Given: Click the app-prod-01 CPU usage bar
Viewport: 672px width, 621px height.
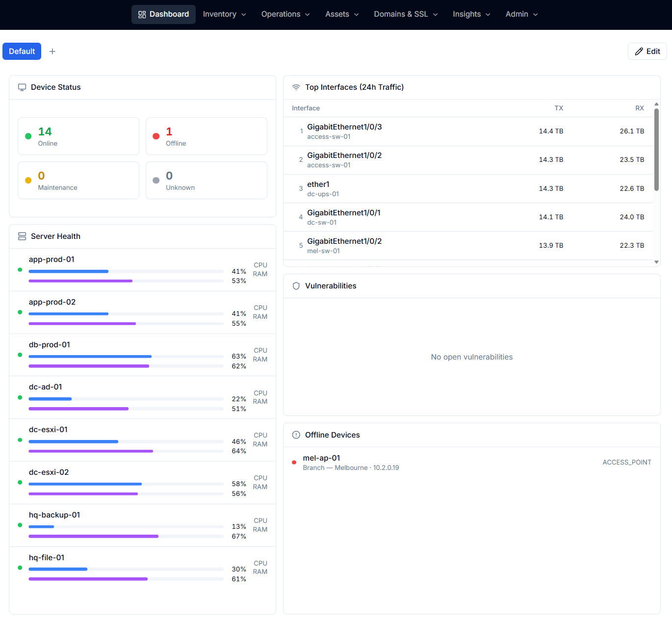Looking at the screenshot, I should (126, 271).
